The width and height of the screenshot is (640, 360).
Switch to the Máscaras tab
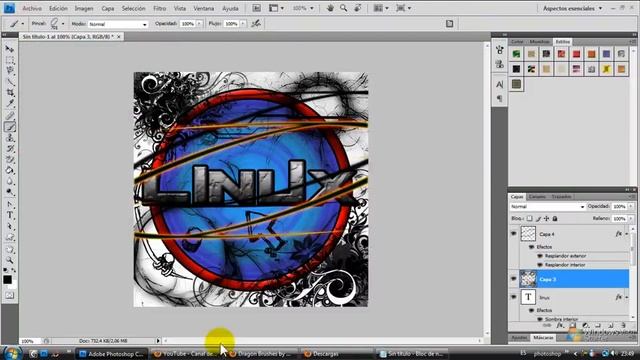(543, 338)
